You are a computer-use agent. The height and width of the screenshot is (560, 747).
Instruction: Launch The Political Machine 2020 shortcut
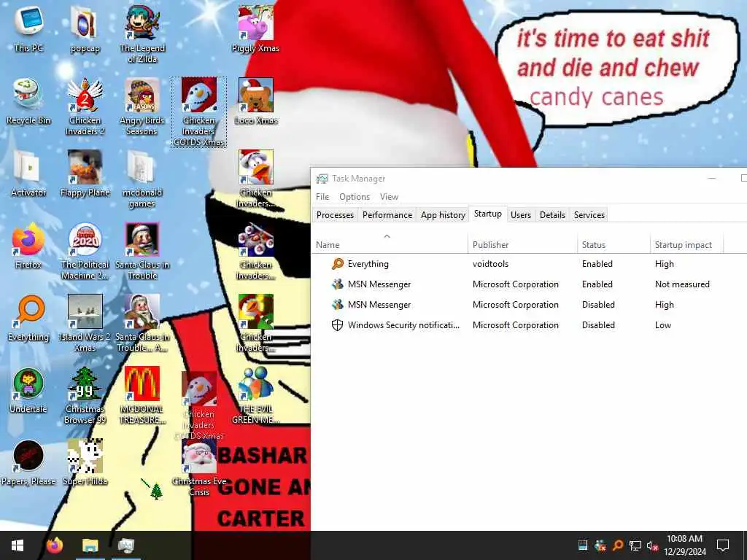pos(85,252)
